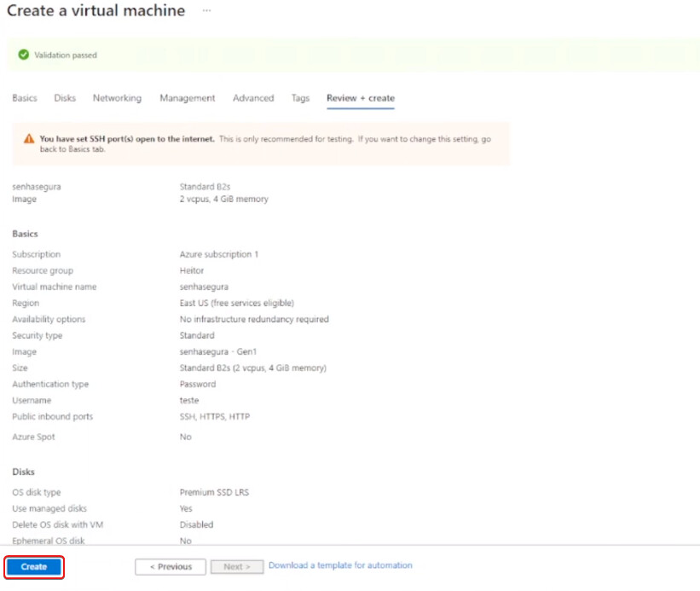This screenshot has height=591, width=700.
Task: Click the 'Validation passed' message text
Action: tap(66, 55)
